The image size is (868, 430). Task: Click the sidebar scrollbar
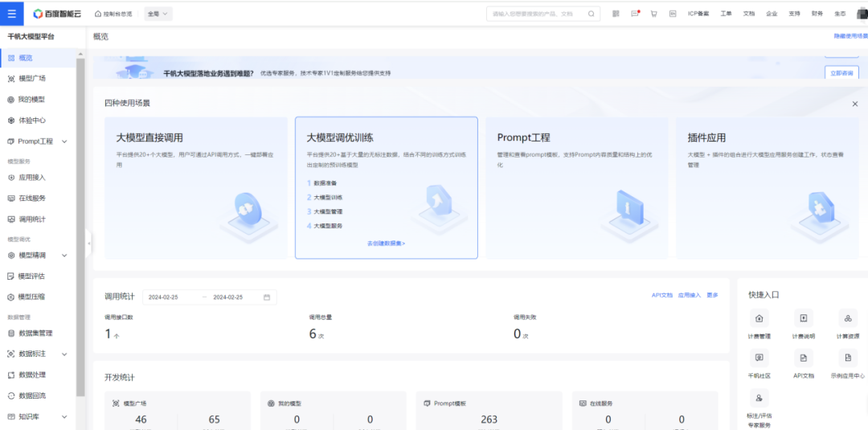pos(80,227)
